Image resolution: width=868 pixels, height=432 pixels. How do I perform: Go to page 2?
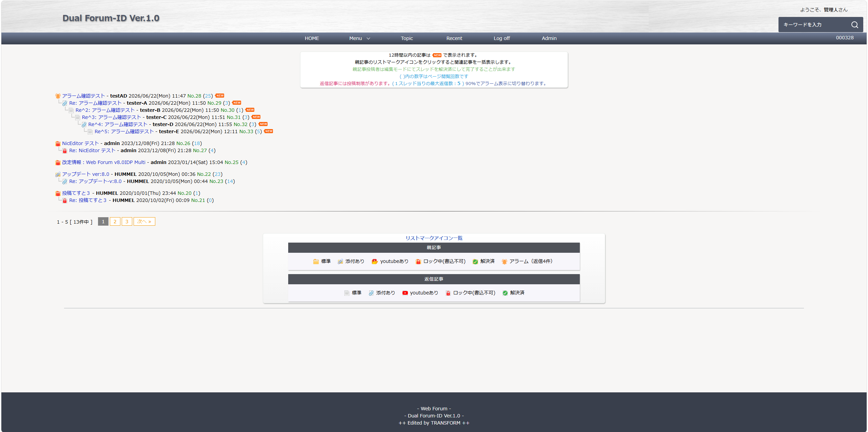tap(115, 222)
